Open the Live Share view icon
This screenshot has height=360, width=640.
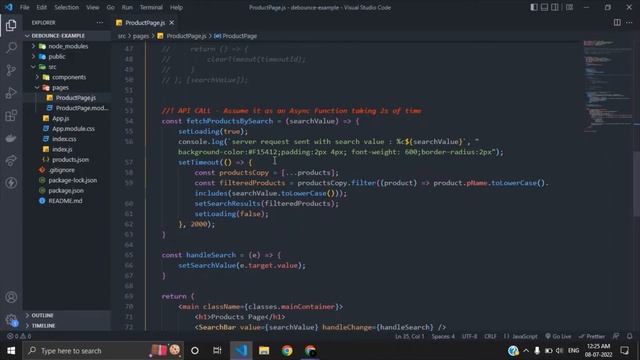tap(11, 160)
